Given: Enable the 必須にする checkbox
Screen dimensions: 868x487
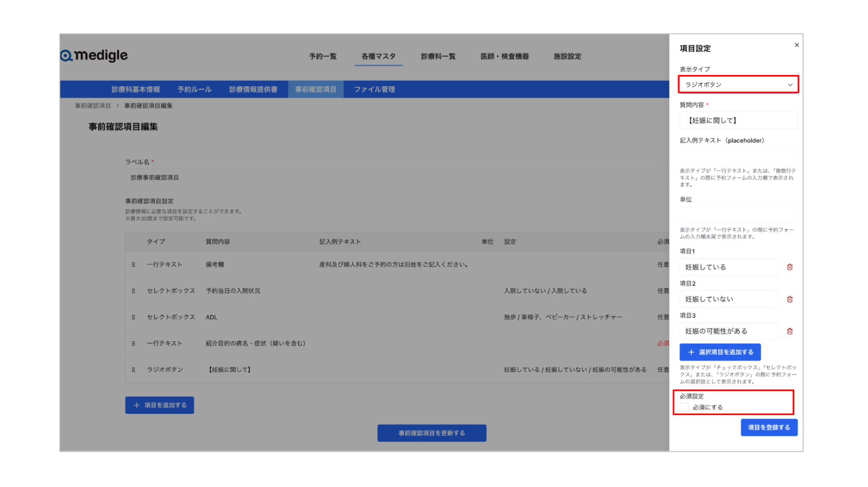Looking at the screenshot, I should [684, 407].
